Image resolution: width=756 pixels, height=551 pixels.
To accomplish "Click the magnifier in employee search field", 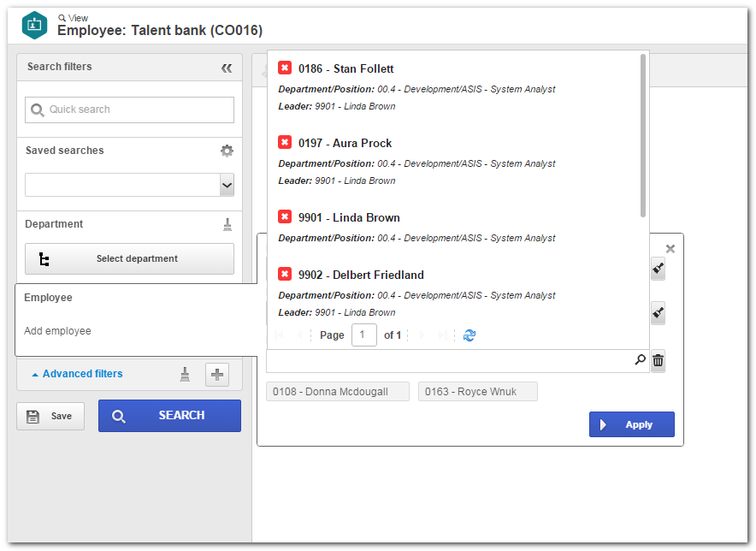I will pyautogui.click(x=640, y=360).
